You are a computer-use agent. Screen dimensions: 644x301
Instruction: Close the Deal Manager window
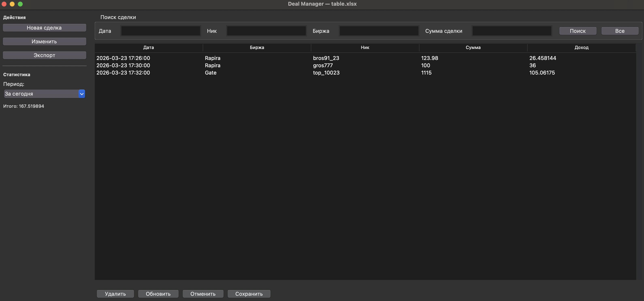point(4,4)
